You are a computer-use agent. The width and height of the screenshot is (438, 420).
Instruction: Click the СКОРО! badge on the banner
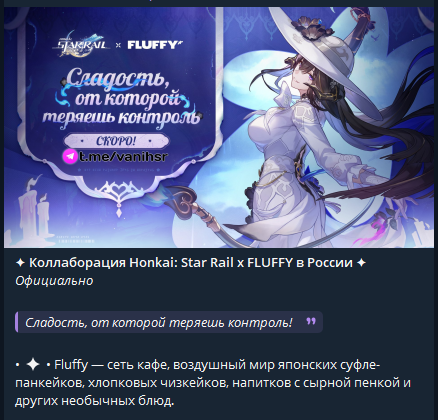pos(116,141)
